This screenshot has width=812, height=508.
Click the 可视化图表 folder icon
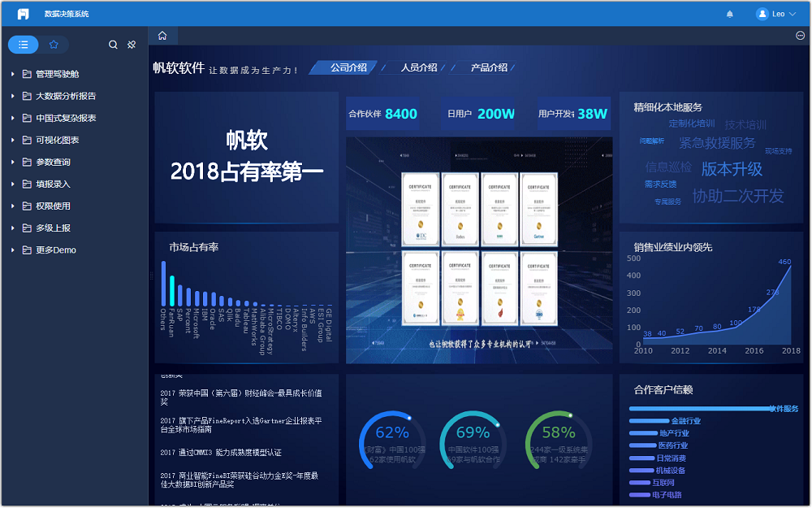tap(27, 140)
